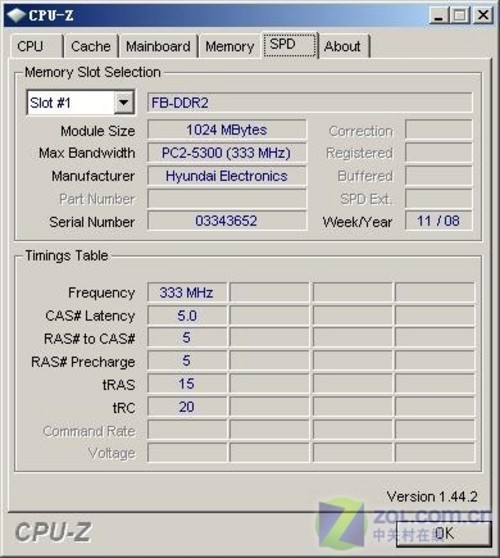This screenshot has width=500, height=558.
Task: Click the Correction field box
Action: [438, 130]
